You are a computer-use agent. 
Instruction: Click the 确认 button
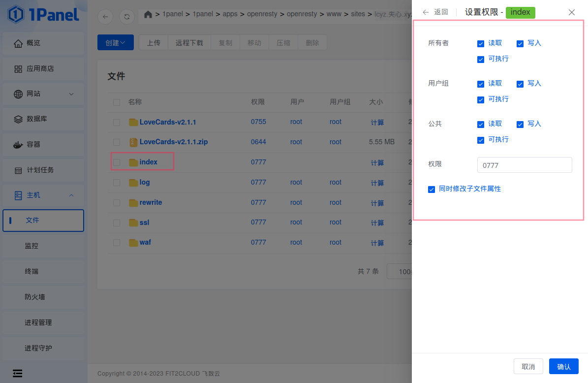pyautogui.click(x=563, y=366)
